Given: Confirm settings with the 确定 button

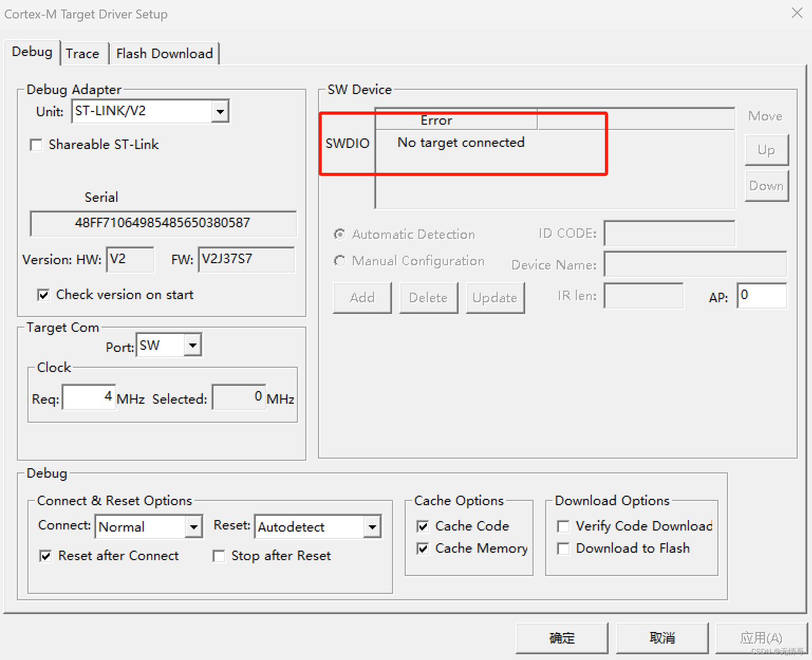Looking at the screenshot, I should [562, 638].
